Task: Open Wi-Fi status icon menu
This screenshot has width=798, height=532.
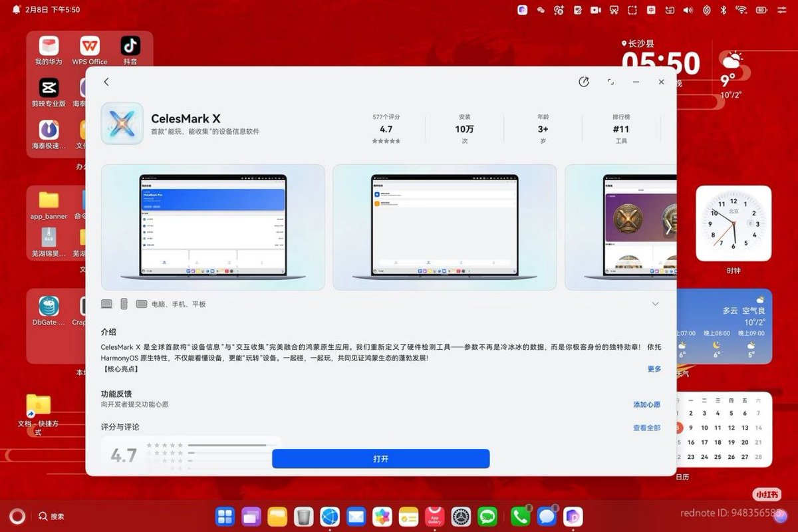Action: click(x=741, y=10)
